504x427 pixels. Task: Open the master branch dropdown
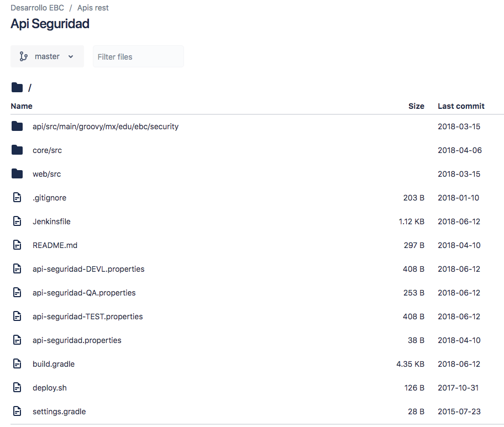point(47,56)
